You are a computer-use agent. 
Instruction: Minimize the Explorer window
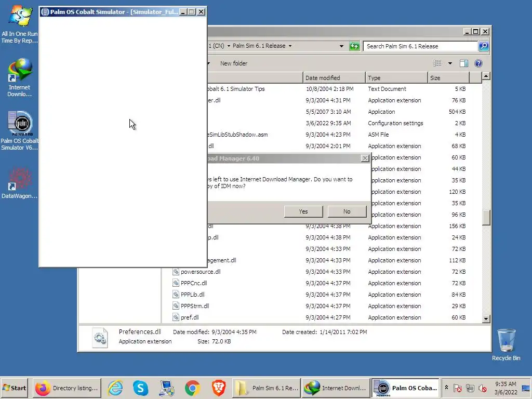[467, 32]
